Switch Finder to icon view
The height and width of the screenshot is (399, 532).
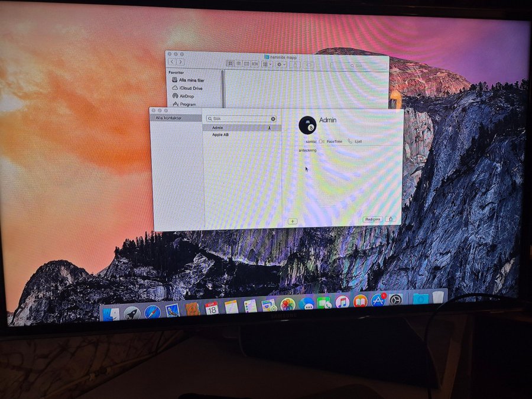coord(230,63)
